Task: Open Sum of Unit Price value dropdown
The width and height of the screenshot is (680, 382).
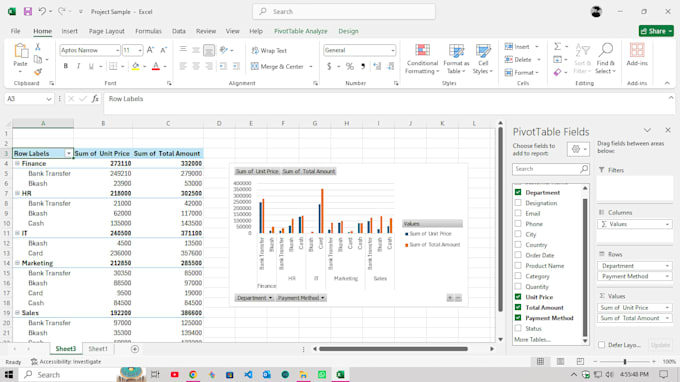Action: [x=667, y=307]
